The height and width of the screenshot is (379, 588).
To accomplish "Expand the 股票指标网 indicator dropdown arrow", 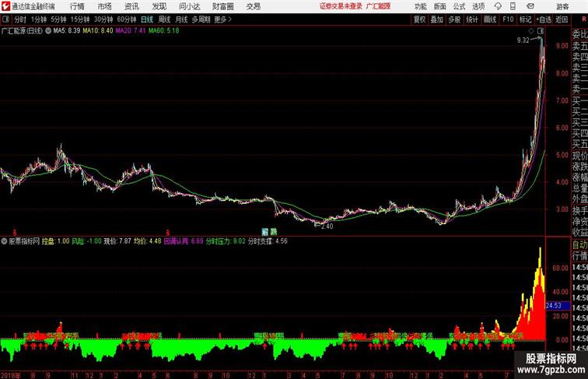I will 4,241.
